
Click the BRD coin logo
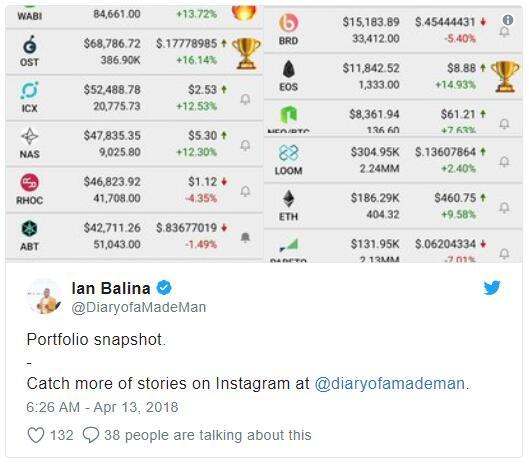tap(288, 23)
